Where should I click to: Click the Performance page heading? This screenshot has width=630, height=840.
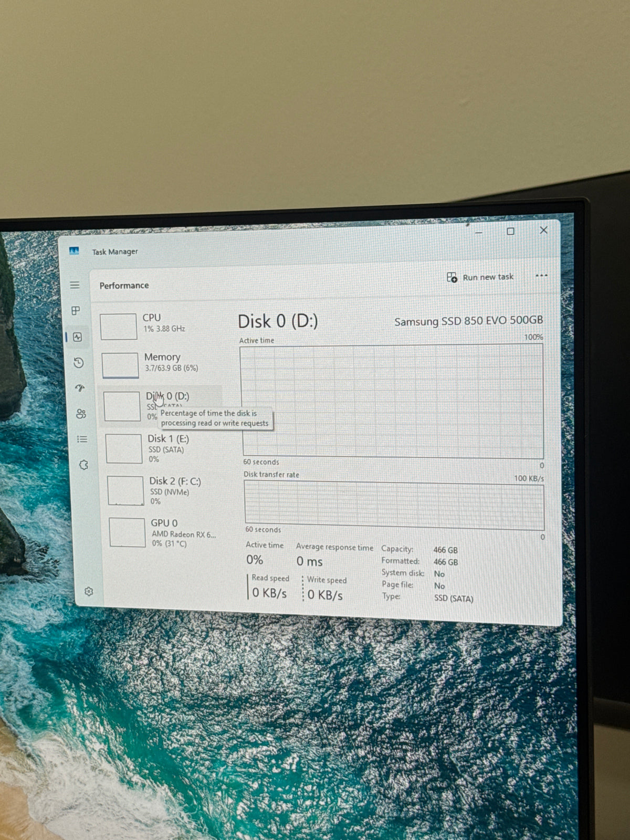(x=124, y=285)
